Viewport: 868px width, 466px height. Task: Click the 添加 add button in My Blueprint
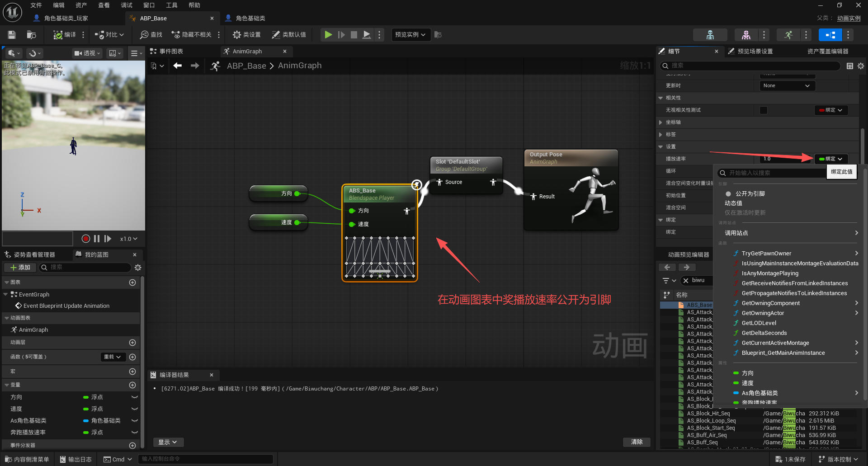click(x=20, y=268)
